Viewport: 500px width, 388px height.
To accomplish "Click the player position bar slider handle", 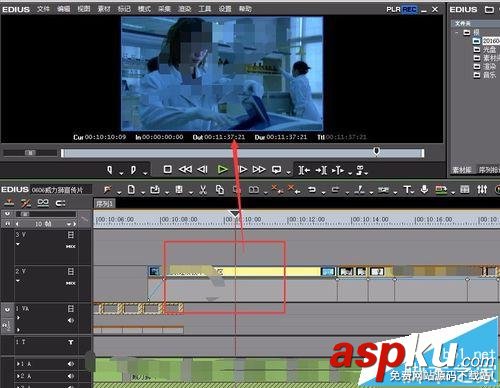I will pos(377,152).
